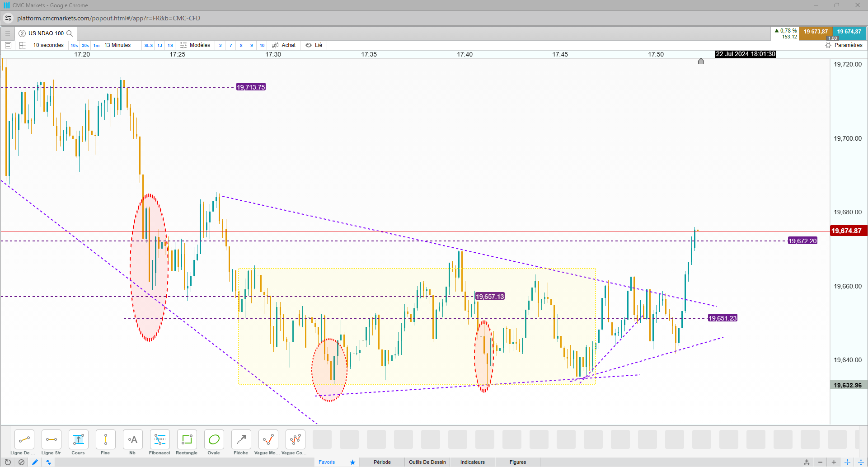868x467 pixels.
Task: Click the refresh arrow icon at bottom left
Action: click(x=8, y=462)
